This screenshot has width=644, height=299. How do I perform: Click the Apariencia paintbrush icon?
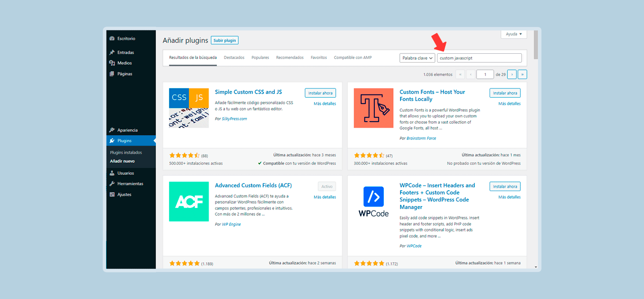[112, 130]
